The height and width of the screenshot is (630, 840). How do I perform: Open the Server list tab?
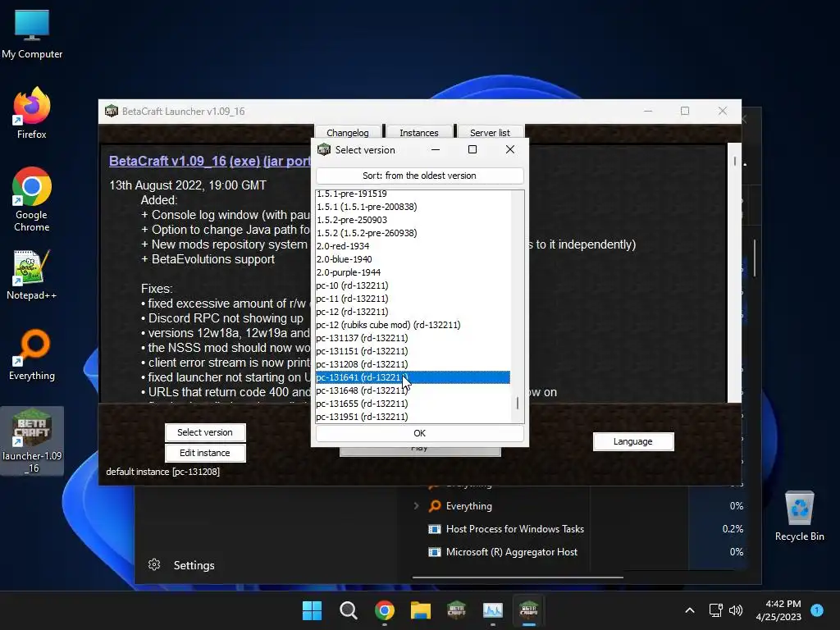[x=490, y=132]
